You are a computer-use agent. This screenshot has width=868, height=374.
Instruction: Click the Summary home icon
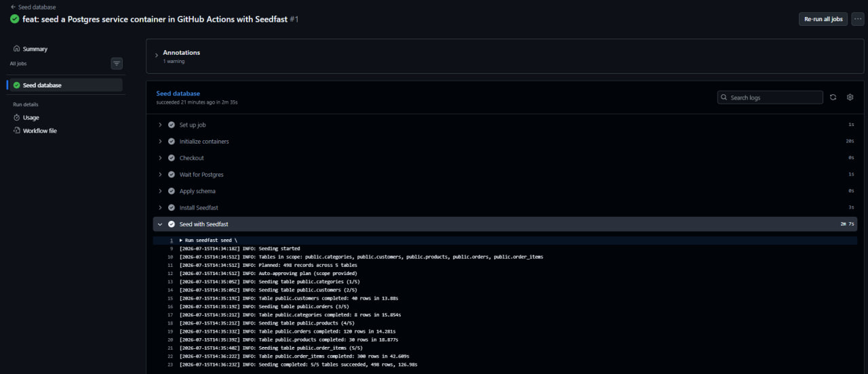click(17, 49)
